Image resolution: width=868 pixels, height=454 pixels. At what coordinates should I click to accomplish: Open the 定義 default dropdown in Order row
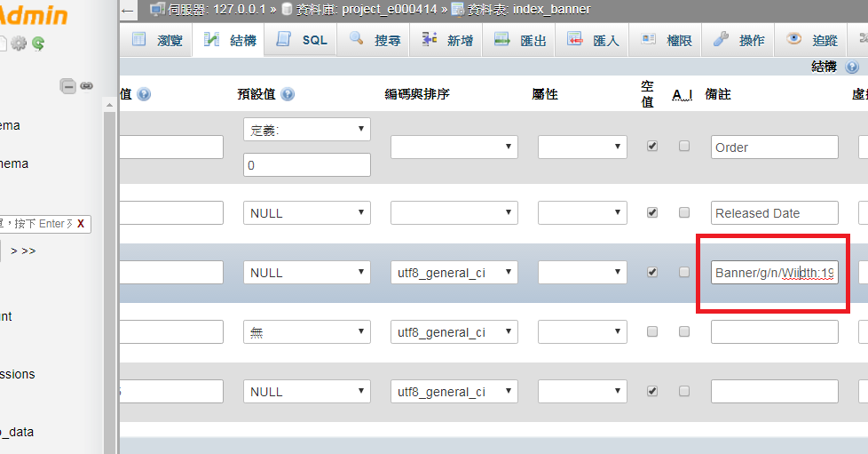point(307,130)
